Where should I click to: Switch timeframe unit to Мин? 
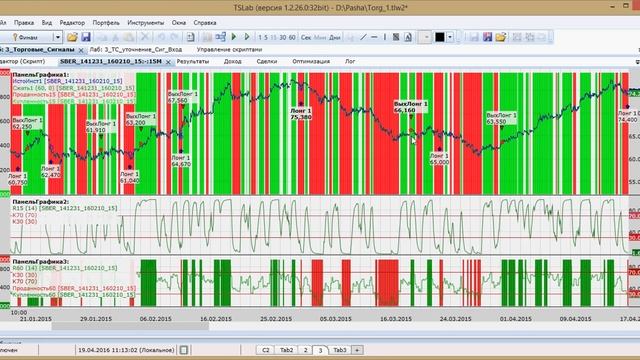(x=320, y=37)
